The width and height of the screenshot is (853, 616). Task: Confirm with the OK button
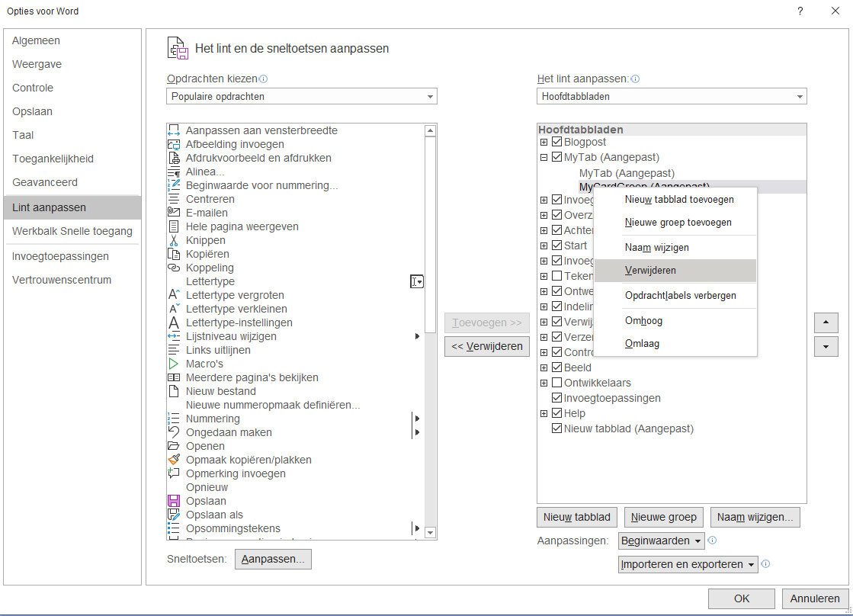742,598
